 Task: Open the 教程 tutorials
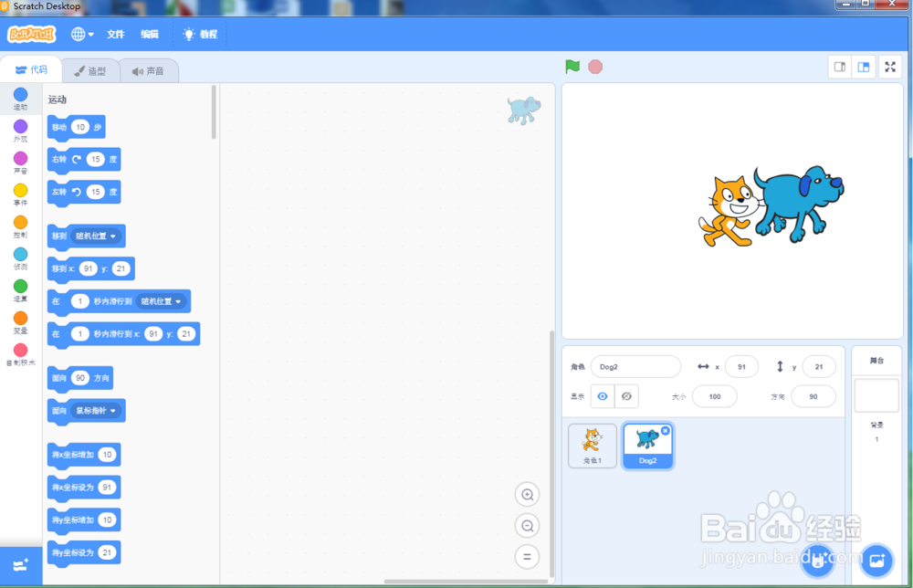click(200, 35)
